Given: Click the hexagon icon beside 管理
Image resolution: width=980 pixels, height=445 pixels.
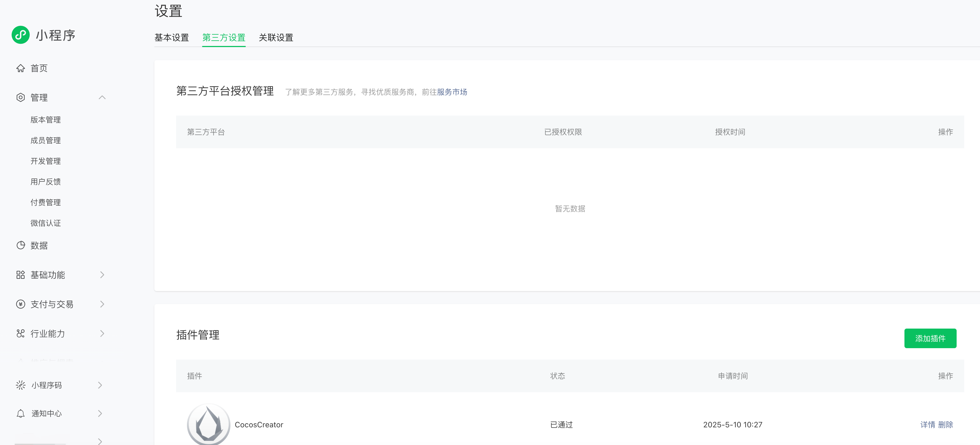Looking at the screenshot, I should [21, 97].
